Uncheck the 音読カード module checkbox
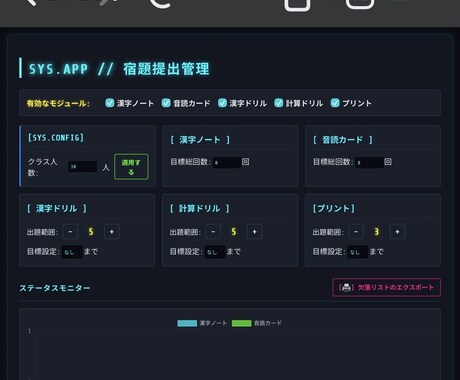The image size is (460, 380). pos(166,103)
